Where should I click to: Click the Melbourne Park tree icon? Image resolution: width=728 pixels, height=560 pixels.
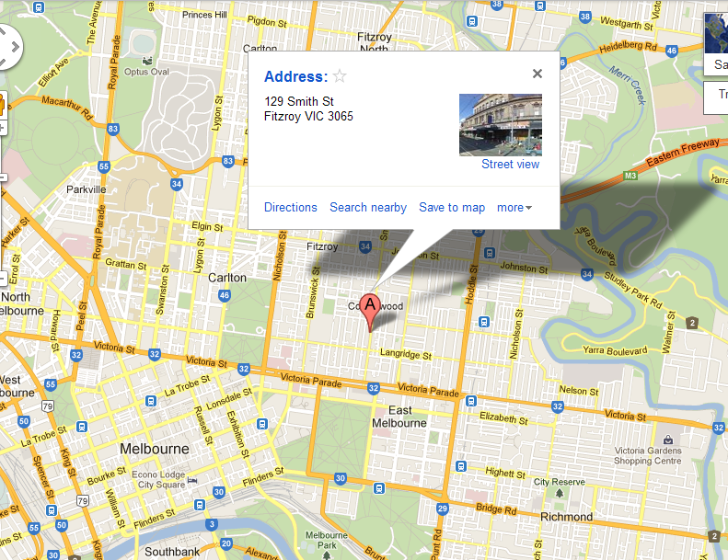pos(327,554)
